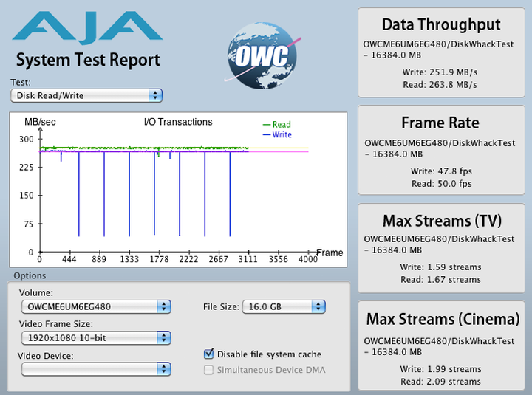Open the Test type dropdown
This screenshot has width=532, height=395.
tap(86, 95)
